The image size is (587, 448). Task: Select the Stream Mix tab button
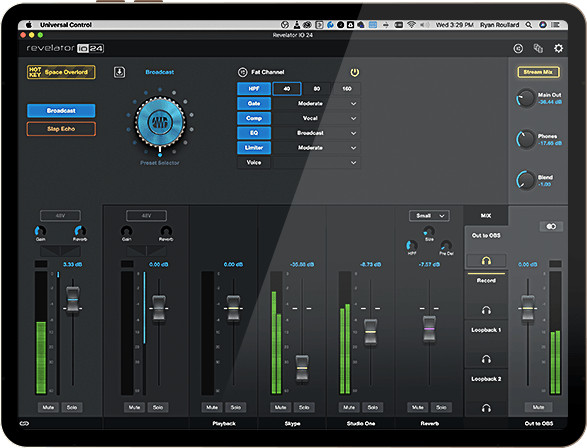pyautogui.click(x=538, y=72)
